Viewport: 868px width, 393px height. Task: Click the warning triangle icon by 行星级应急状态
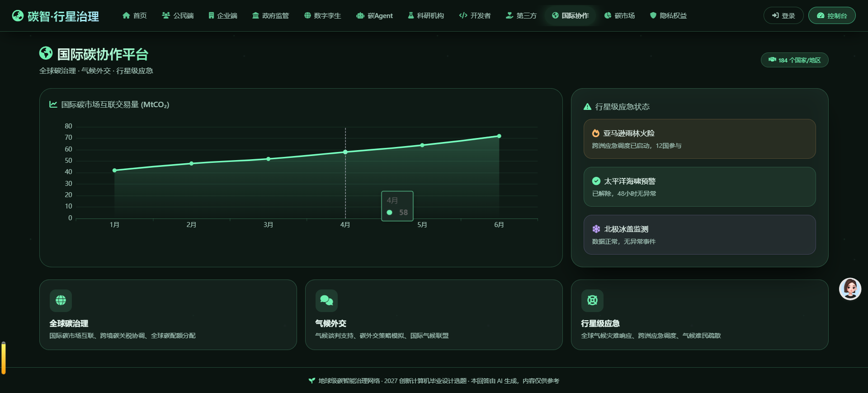tap(587, 107)
